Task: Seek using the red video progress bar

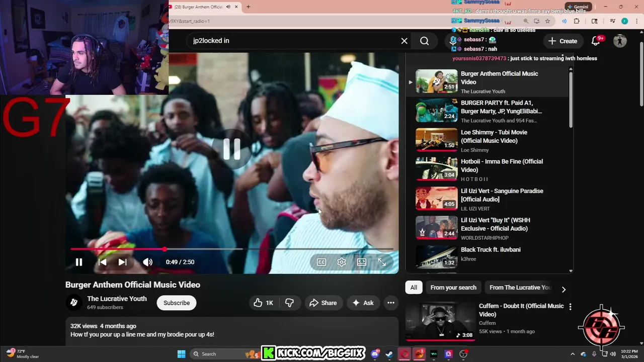Action: [x=231, y=249]
